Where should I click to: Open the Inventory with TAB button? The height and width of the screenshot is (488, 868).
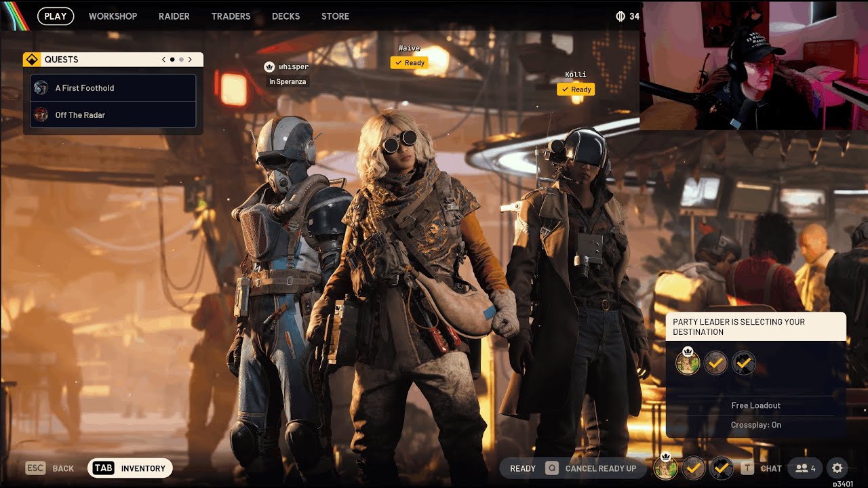[130, 468]
